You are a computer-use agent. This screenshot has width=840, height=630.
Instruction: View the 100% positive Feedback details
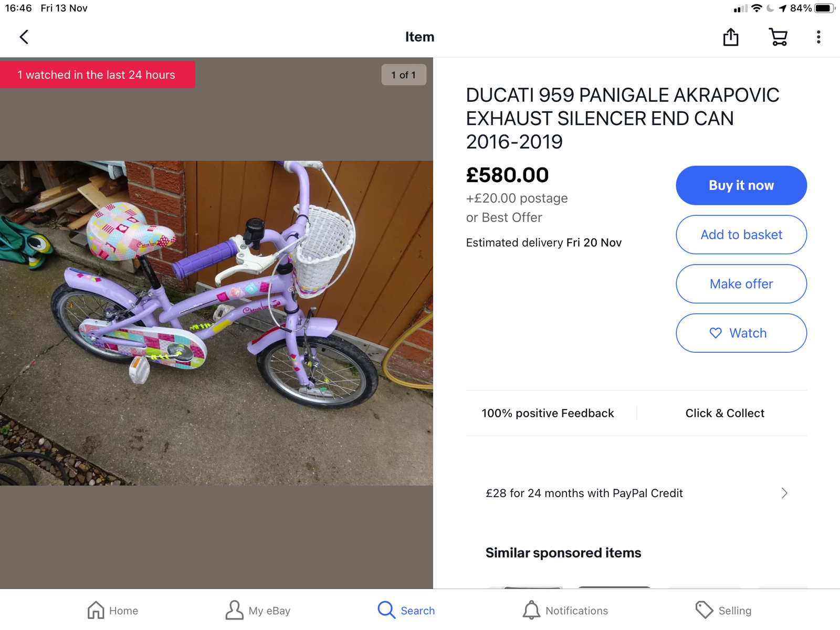[548, 413]
